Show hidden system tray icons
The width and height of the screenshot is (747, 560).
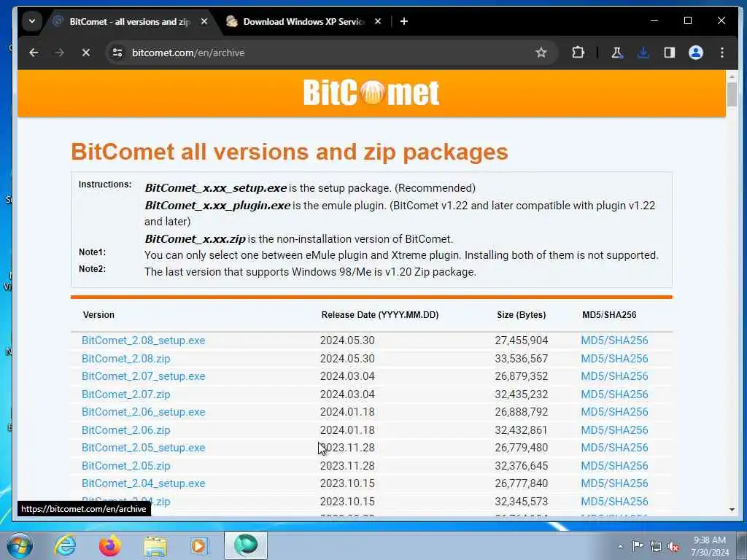620,546
